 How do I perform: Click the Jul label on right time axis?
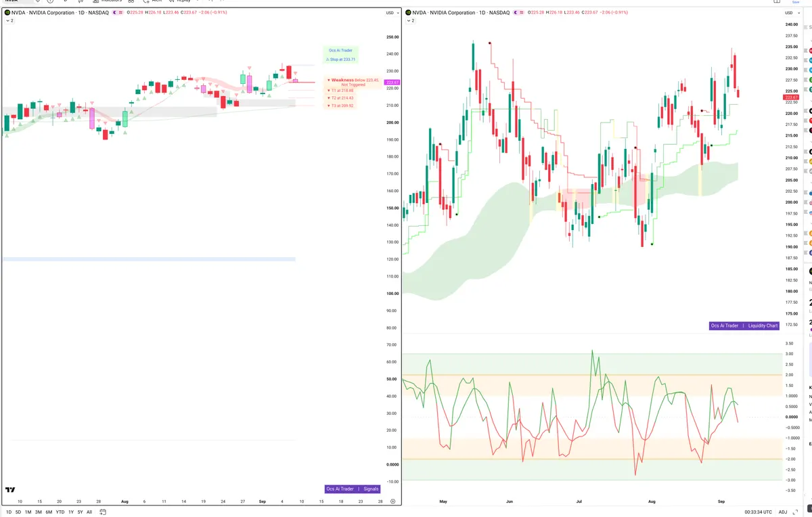[x=579, y=501]
